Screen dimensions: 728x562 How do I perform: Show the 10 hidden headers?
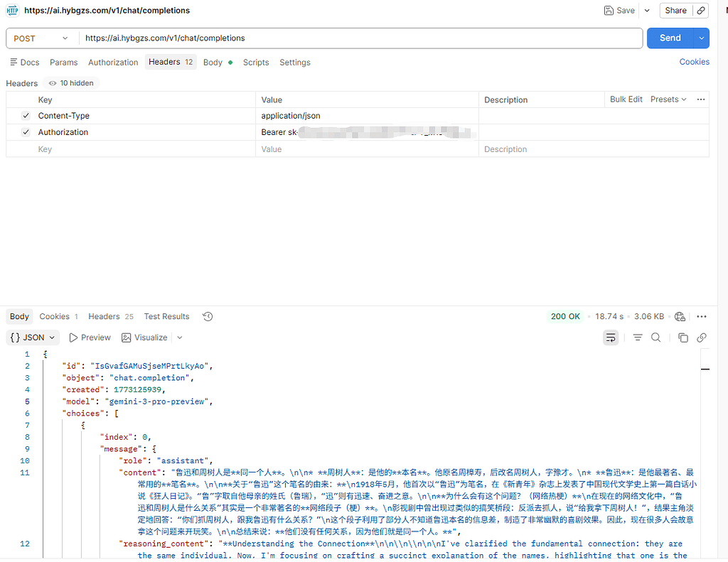(x=71, y=83)
